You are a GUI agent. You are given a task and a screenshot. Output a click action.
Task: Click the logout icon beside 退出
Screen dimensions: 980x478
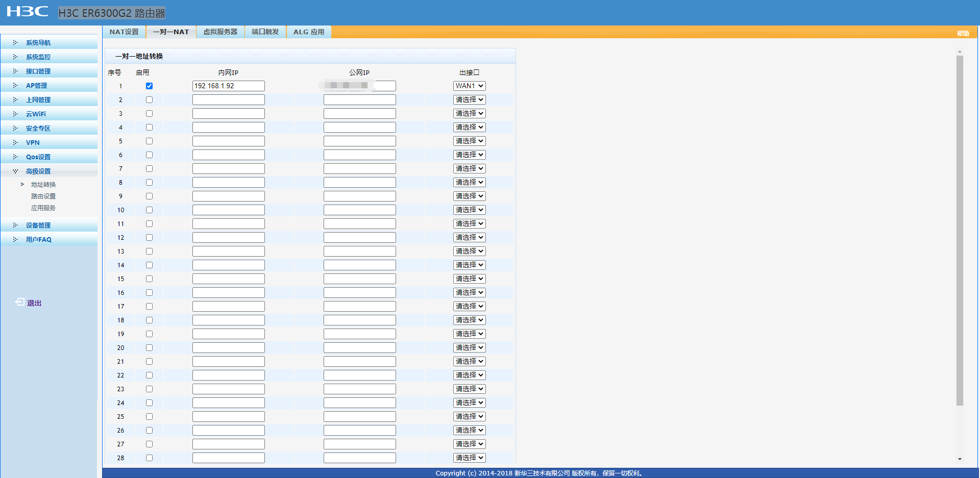click(19, 302)
